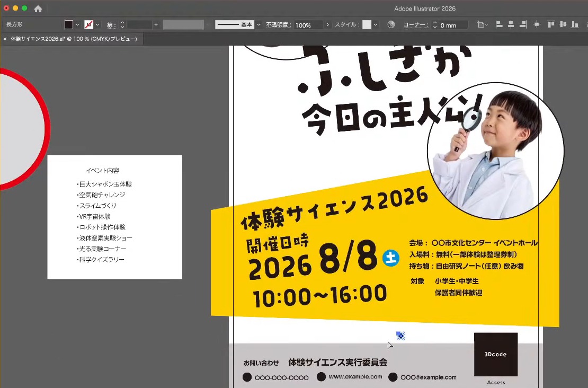Click the variable width profile box
The height and width of the screenshot is (388, 588).
pyautogui.click(x=183, y=25)
